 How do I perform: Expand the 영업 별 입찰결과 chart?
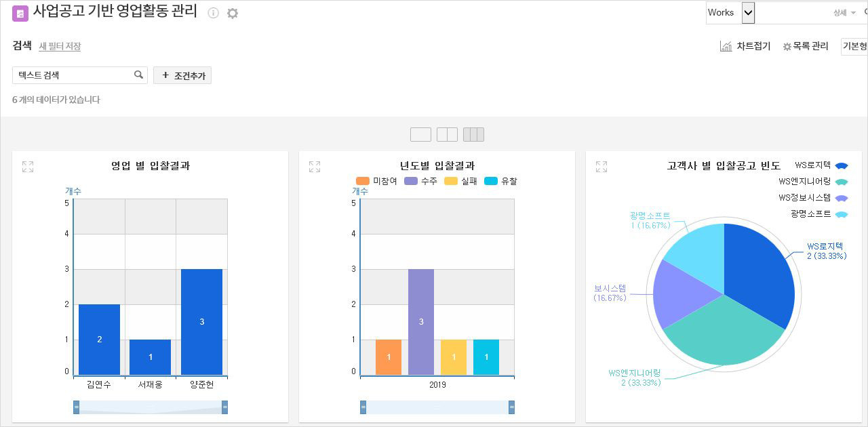tap(28, 167)
